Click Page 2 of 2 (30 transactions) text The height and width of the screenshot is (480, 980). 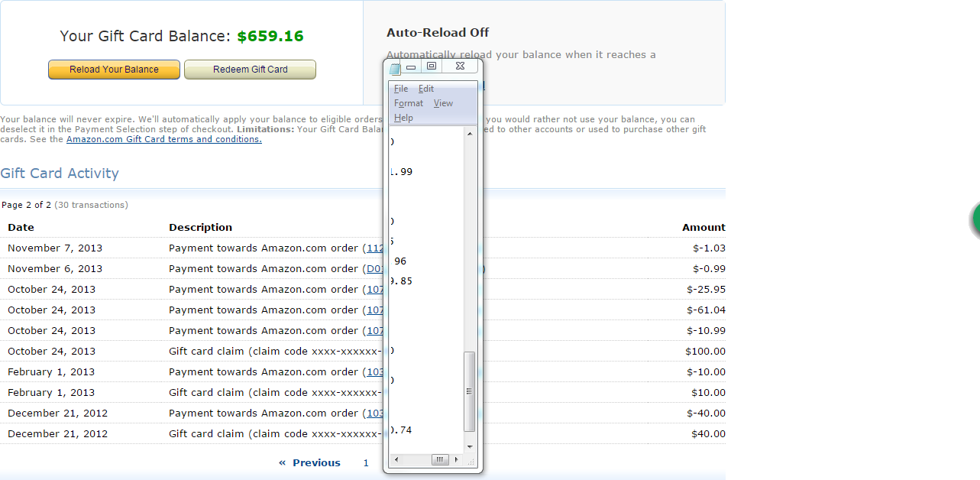(x=65, y=205)
